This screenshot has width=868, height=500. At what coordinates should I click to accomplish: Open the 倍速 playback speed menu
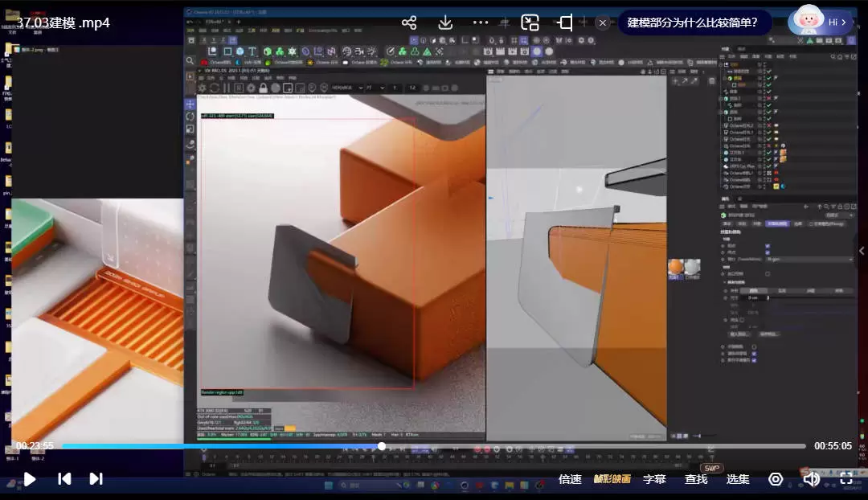570,479
